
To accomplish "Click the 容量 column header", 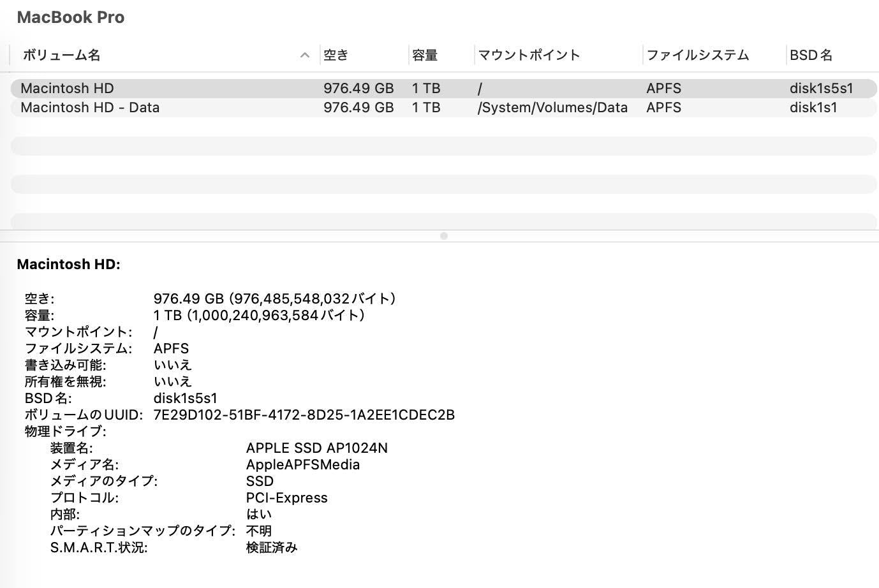I will click(425, 55).
